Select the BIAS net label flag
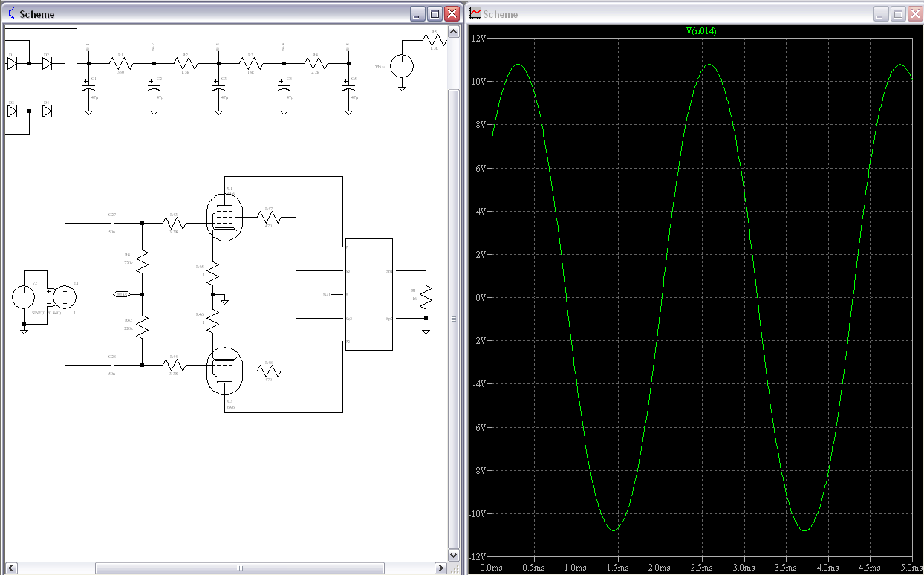Viewport: 924px width, 575px height. point(122,294)
